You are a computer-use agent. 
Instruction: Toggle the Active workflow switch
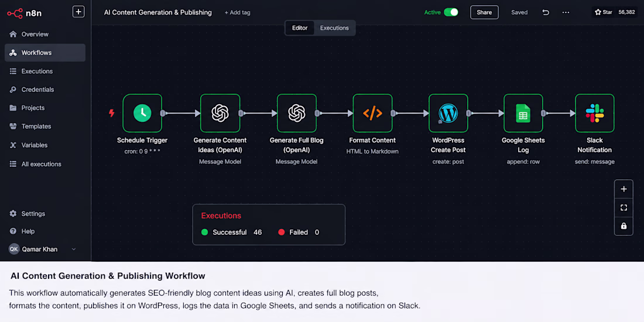pos(451,12)
